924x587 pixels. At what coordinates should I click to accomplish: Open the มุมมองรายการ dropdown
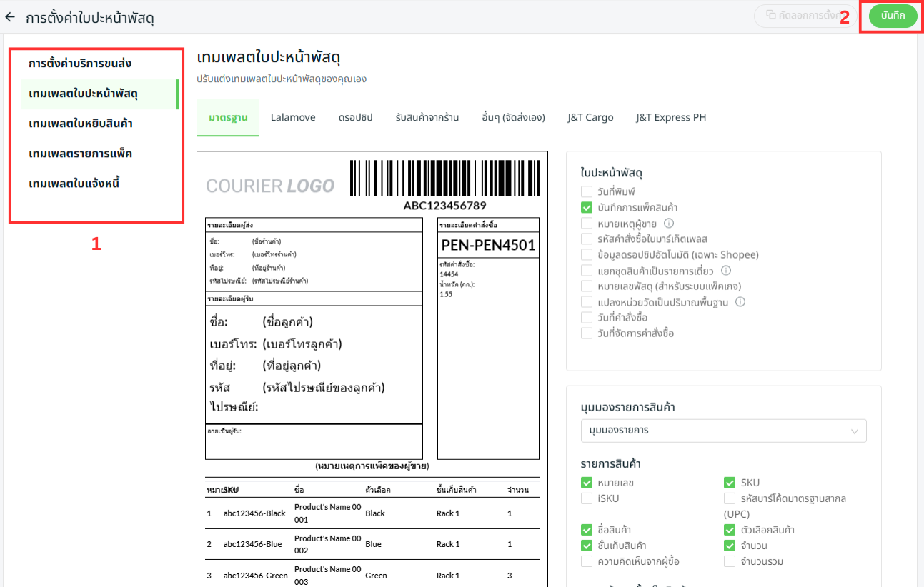[723, 431]
